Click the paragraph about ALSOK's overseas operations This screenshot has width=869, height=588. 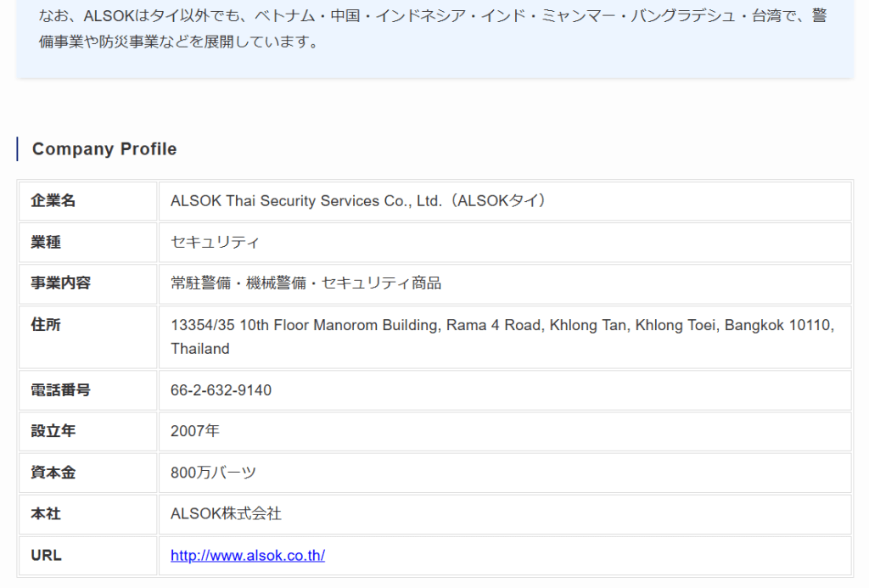[433, 28]
